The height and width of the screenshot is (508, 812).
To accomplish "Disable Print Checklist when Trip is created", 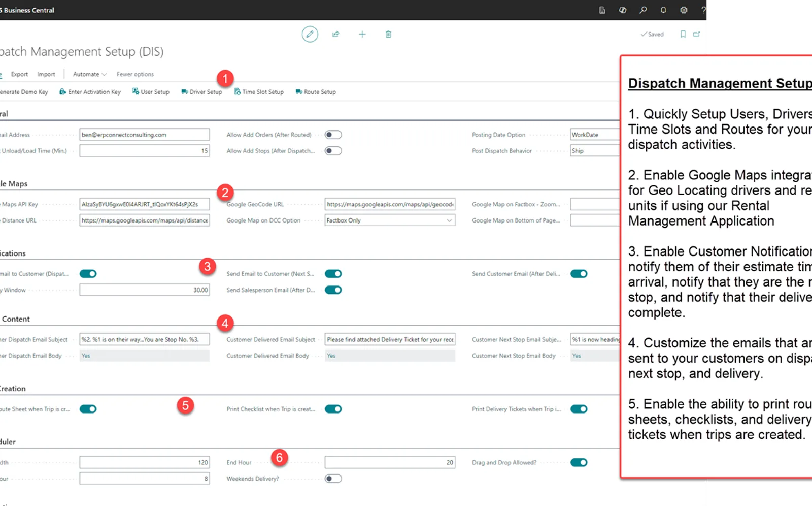I will pyautogui.click(x=333, y=409).
